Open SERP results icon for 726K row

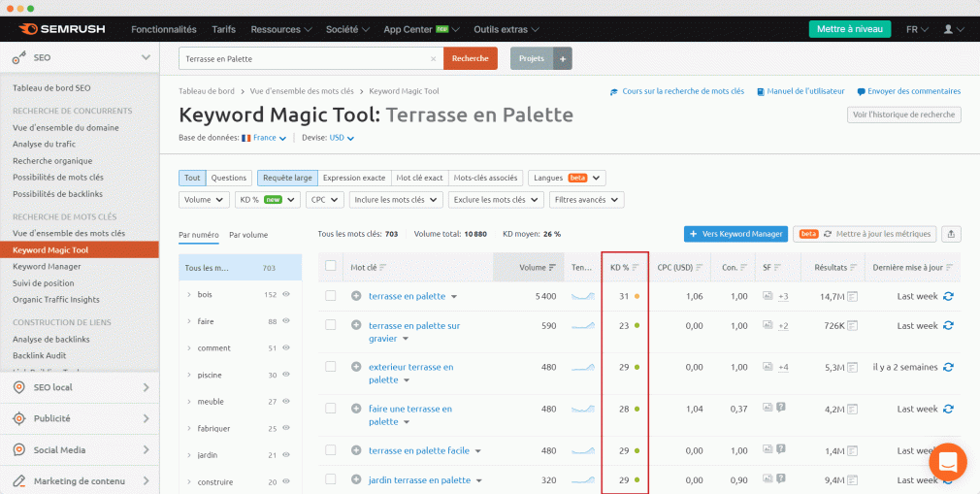click(x=852, y=326)
